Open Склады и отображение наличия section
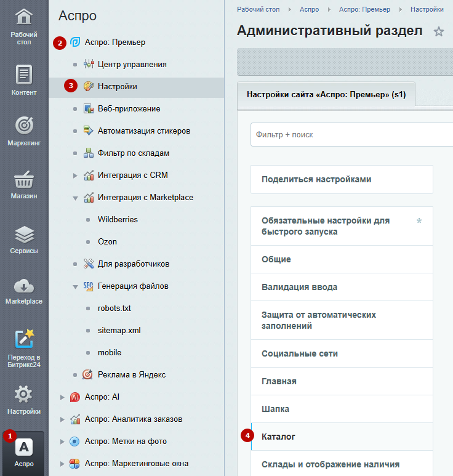Screen dimensions: 453x476 [x=342, y=464]
